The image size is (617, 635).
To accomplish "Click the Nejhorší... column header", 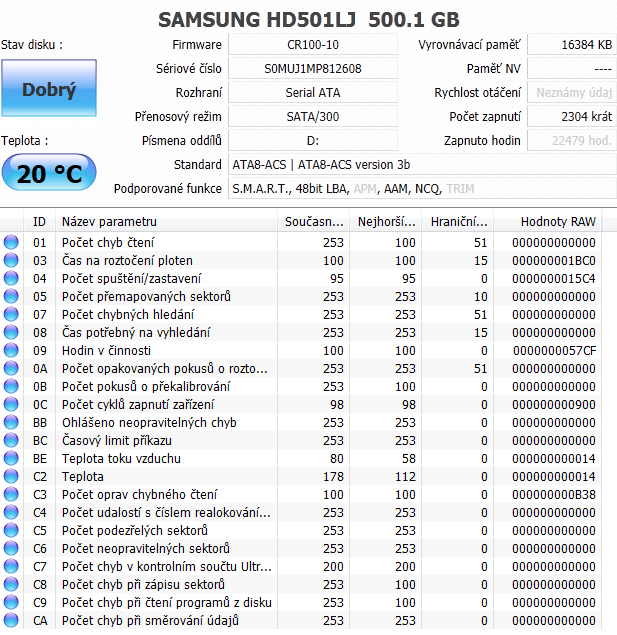I will pyautogui.click(x=386, y=222).
